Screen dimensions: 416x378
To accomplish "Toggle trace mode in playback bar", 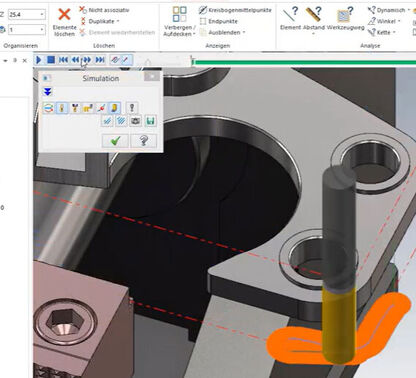I will coord(115,60).
